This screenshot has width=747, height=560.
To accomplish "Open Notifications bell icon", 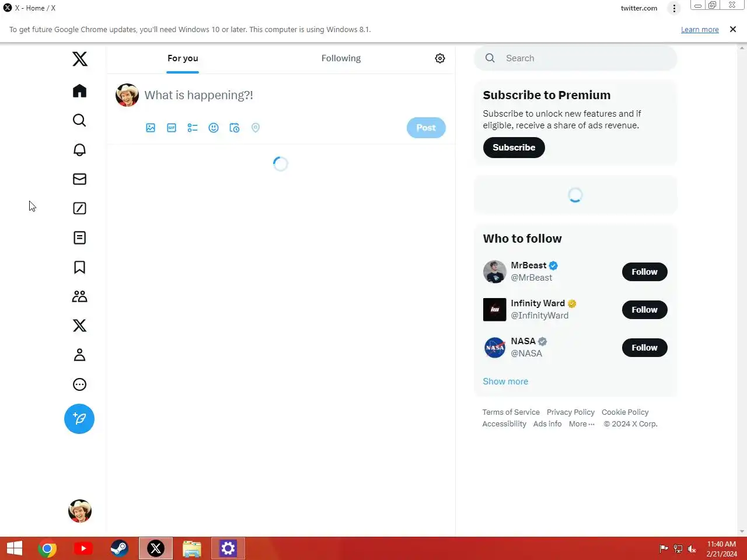I will (79, 150).
